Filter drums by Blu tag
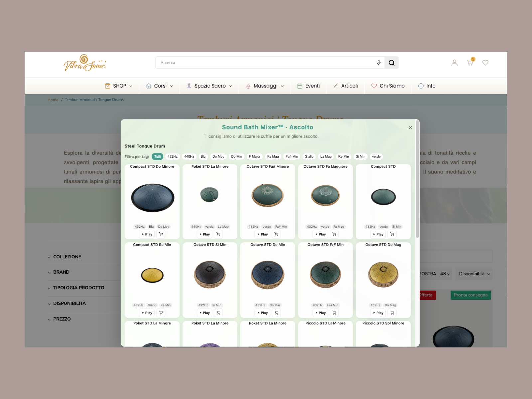The image size is (532, 399). [x=203, y=156]
